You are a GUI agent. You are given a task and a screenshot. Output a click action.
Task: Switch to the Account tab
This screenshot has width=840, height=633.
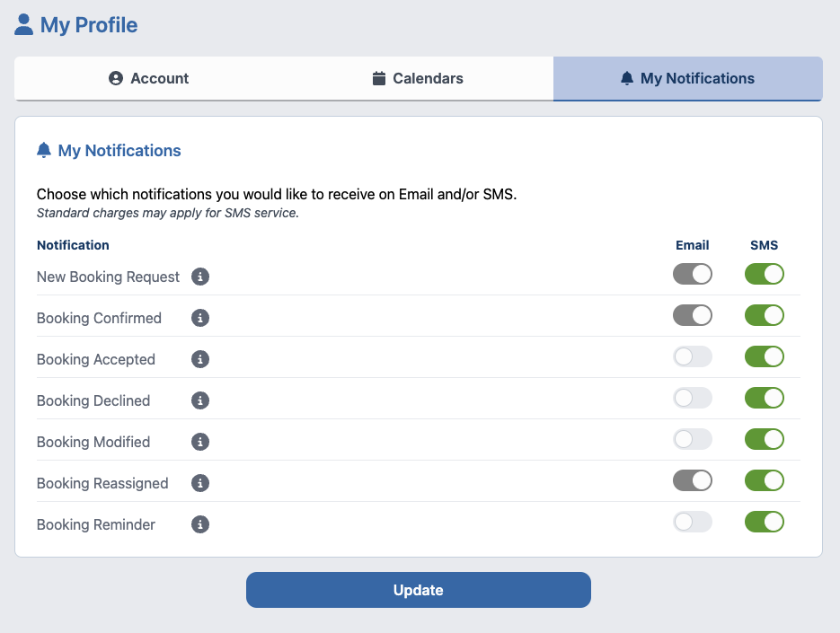coord(149,79)
